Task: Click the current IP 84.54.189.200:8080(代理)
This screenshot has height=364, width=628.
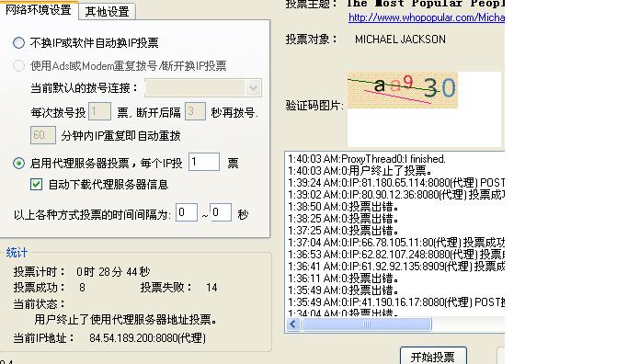Action: tap(147, 338)
